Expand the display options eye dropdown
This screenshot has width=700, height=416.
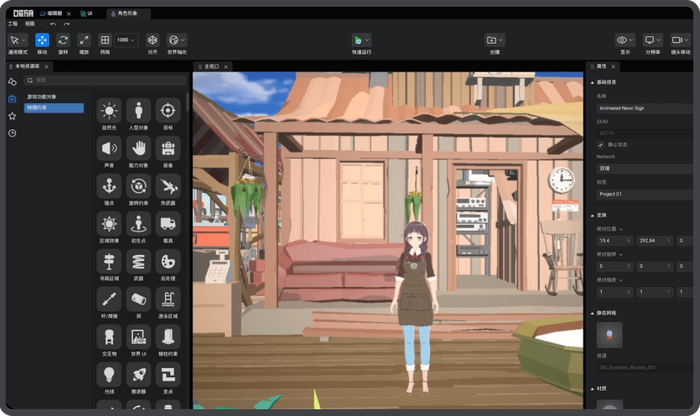coord(625,40)
